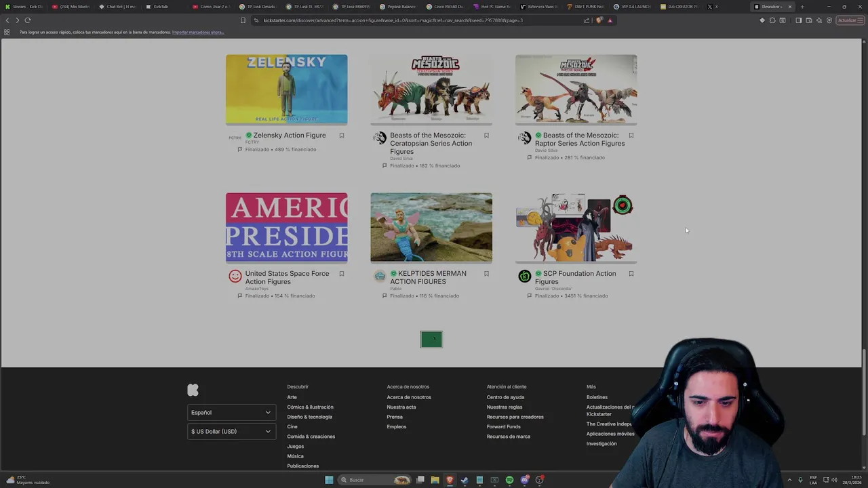Open Acerca de nosotros footer link
Image resolution: width=868 pixels, height=488 pixels.
(409, 397)
